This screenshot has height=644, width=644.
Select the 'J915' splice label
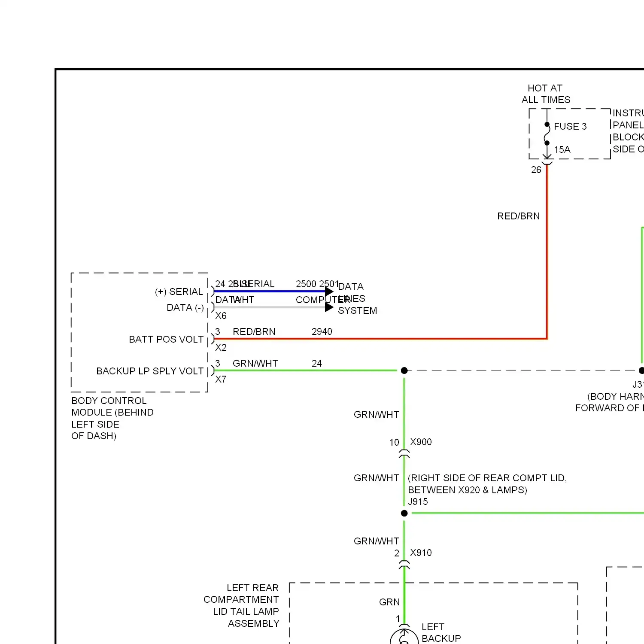(x=418, y=501)
